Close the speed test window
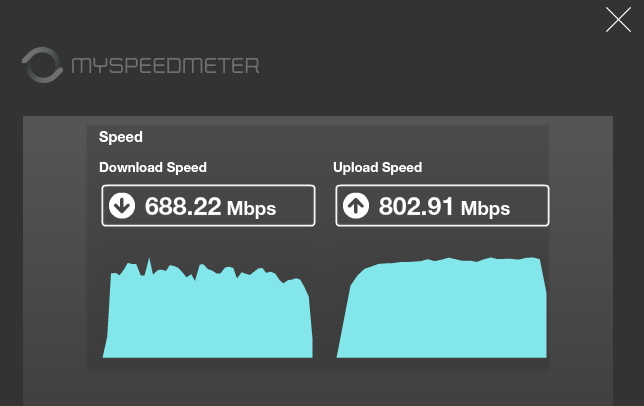The height and width of the screenshot is (406, 644). click(x=618, y=19)
